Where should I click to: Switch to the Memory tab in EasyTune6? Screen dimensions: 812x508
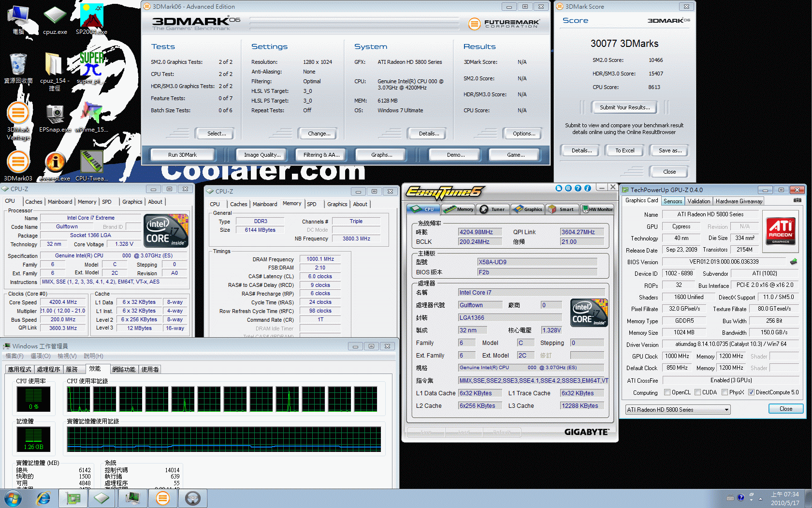(459, 209)
